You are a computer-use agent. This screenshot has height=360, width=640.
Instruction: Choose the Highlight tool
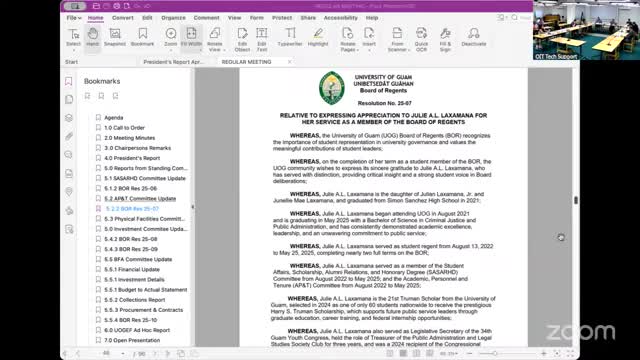tap(318, 38)
